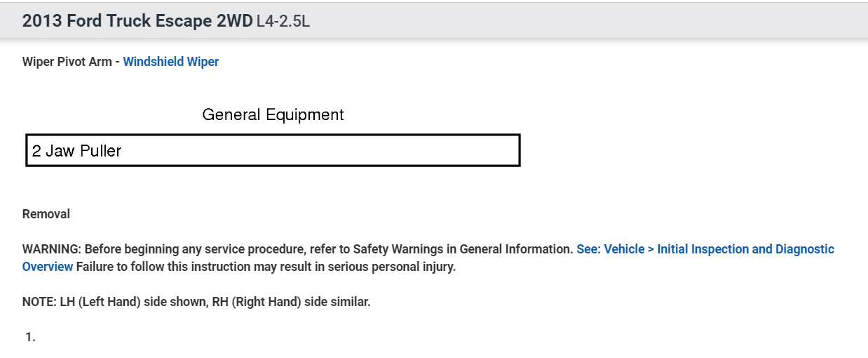Click the 'side similar' text in the note
Screen dimensions: 868x358
[x=341, y=302]
